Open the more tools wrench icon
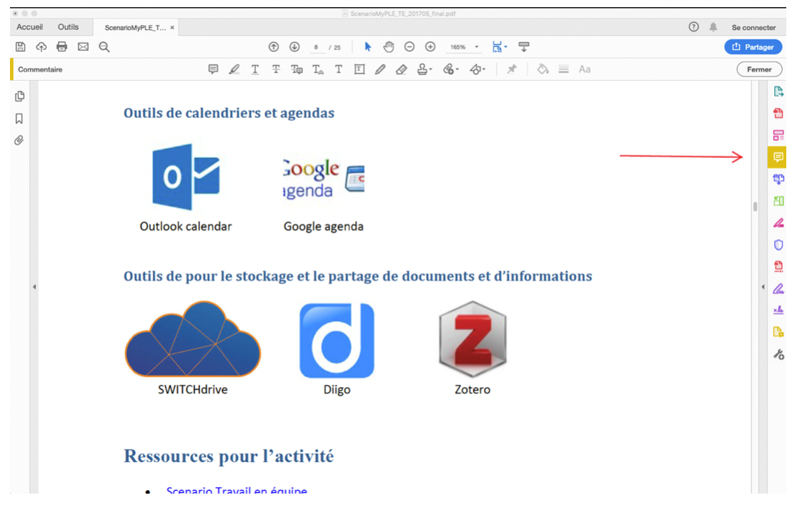 pos(778,355)
